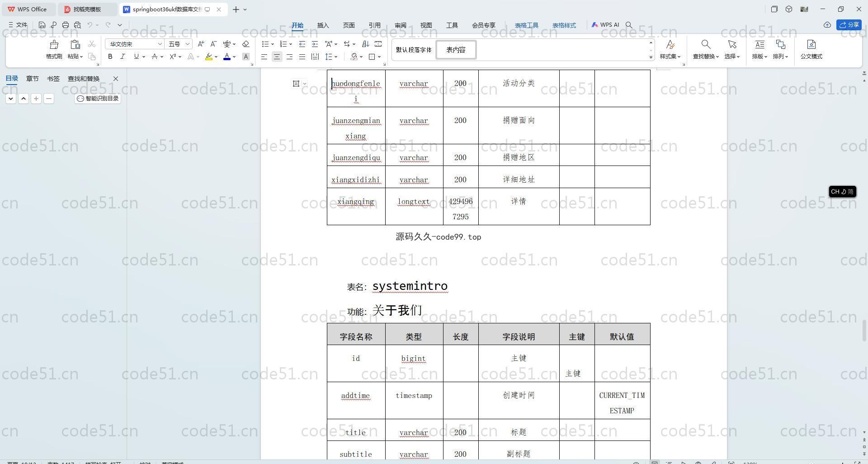This screenshot has width=868, height=464.
Task: Open the Find and Replace (查找替换) tool
Action: click(x=706, y=49)
